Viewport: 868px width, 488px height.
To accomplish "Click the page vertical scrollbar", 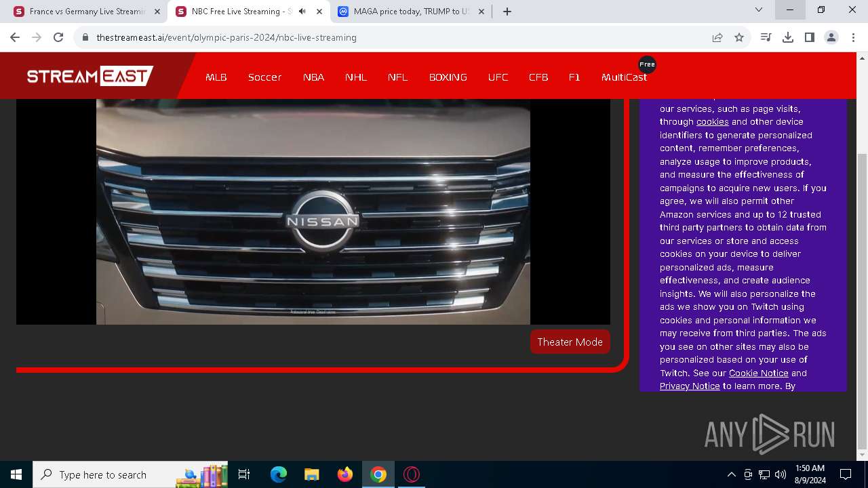I will point(862,302).
